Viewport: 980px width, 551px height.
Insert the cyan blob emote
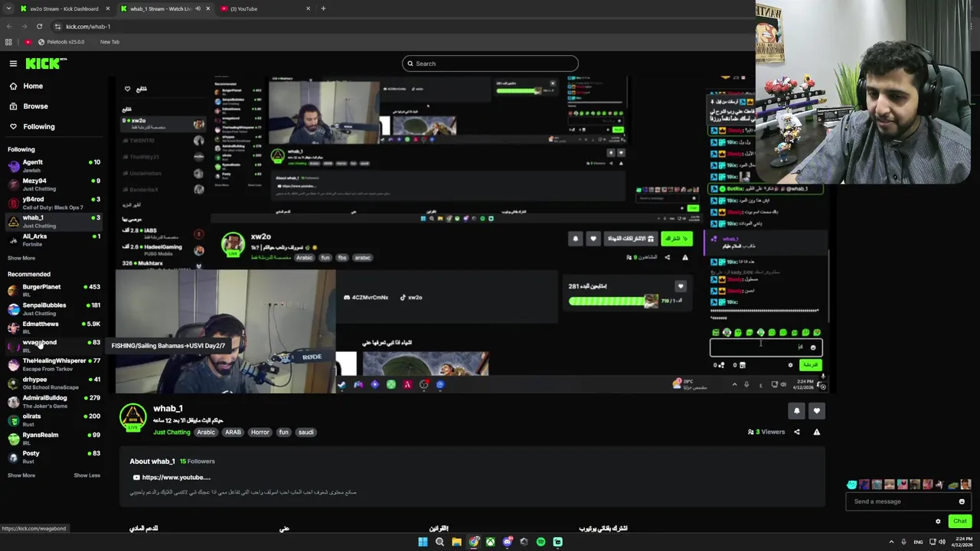coord(852,484)
